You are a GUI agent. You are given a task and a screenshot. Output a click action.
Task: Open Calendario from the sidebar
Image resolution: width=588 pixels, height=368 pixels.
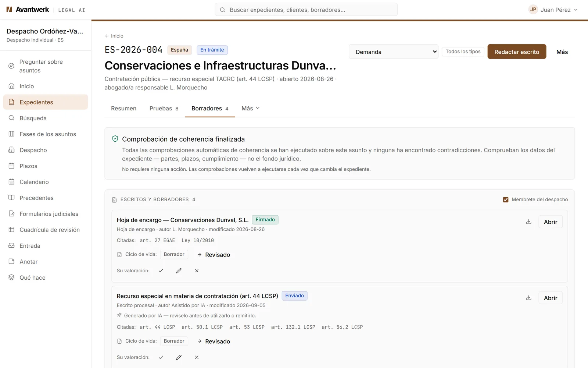click(46, 182)
